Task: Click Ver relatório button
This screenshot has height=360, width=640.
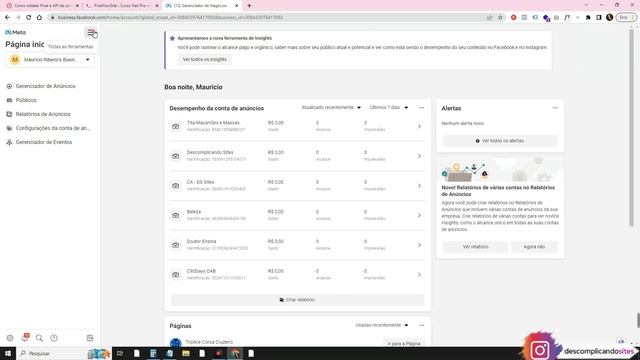Action: pos(476,247)
